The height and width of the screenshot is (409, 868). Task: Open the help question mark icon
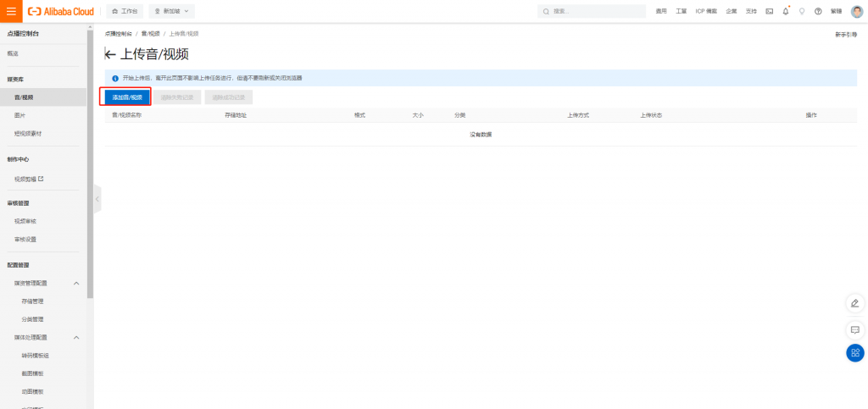click(818, 11)
